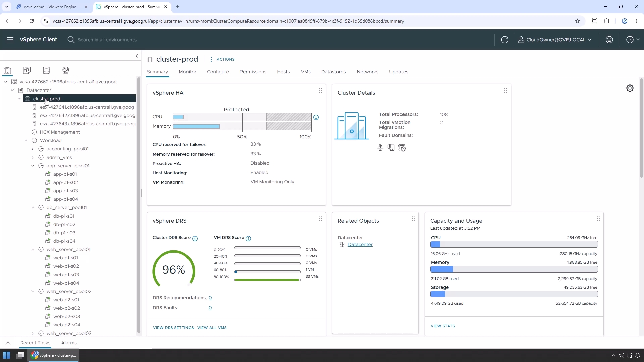The image size is (644, 362).
Task: Expand the accounting_pool01 resource pool
Action: tap(33, 149)
